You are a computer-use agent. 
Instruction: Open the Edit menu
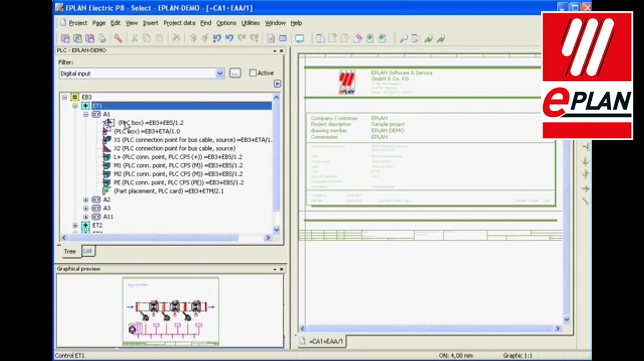[115, 23]
